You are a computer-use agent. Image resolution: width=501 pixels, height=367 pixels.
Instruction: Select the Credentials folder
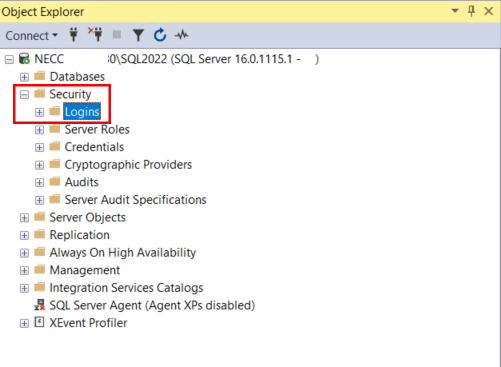(x=94, y=147)
